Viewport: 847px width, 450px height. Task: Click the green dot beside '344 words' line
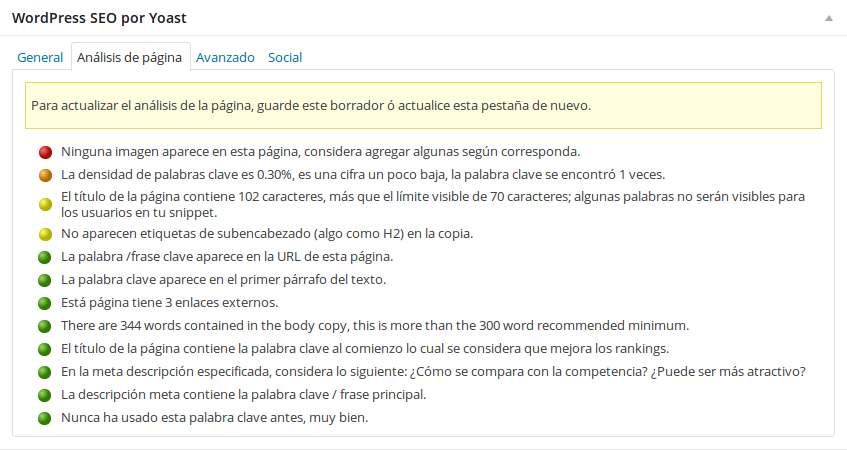click(x=45, y=326)
